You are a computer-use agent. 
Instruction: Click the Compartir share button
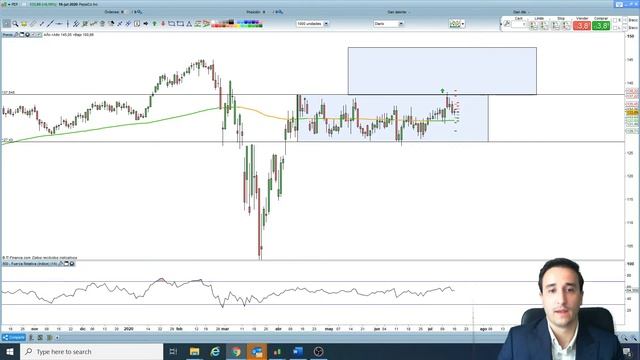pyautogui.click(x=14, y=338)
